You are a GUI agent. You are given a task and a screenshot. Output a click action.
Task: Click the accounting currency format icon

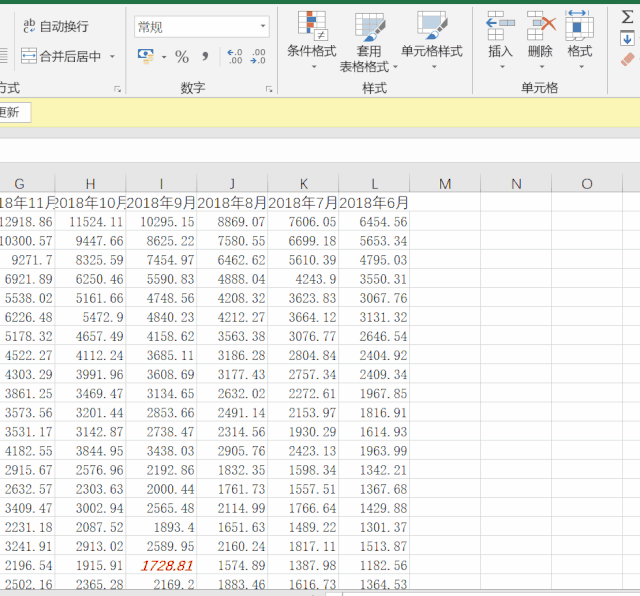point(146,56)
